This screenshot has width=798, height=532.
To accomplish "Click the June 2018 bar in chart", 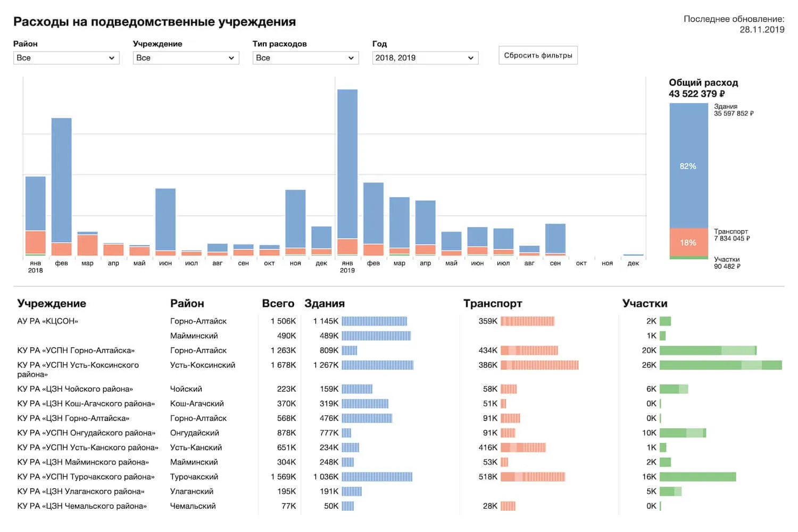I will click(165, 219).
